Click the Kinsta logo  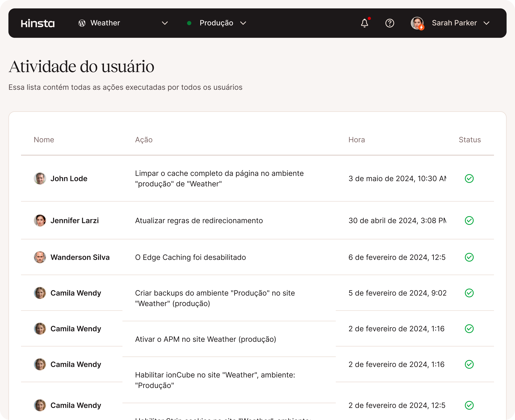coord(38,23)
